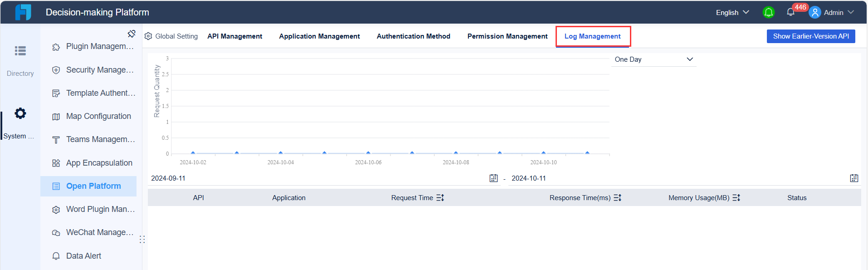Select the Log Management tab
The image size is (868, 270).
coord(593,36)
